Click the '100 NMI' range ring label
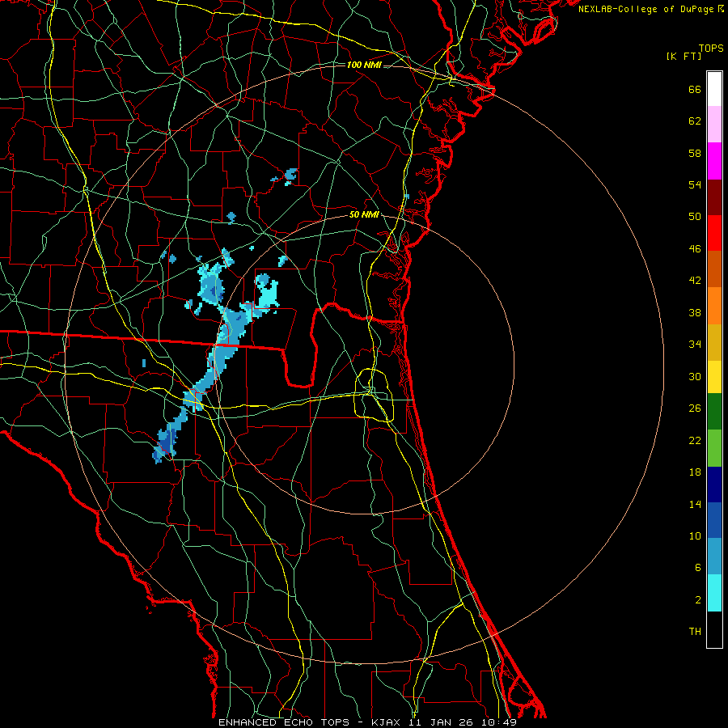Image resolution: width=728 pixels, height=728 pixels. [364, 65]
